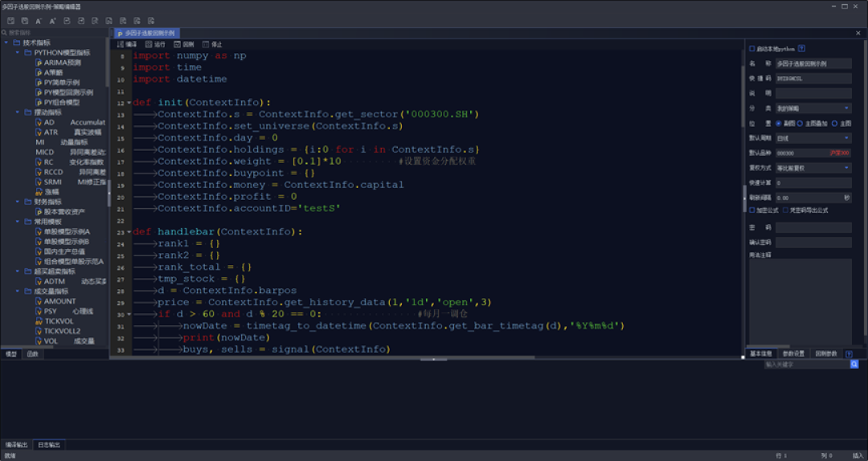The image size is (868, 461).
Task: Toggle the 凭密码导出公式 checkbox
Action: coord(785,210)
